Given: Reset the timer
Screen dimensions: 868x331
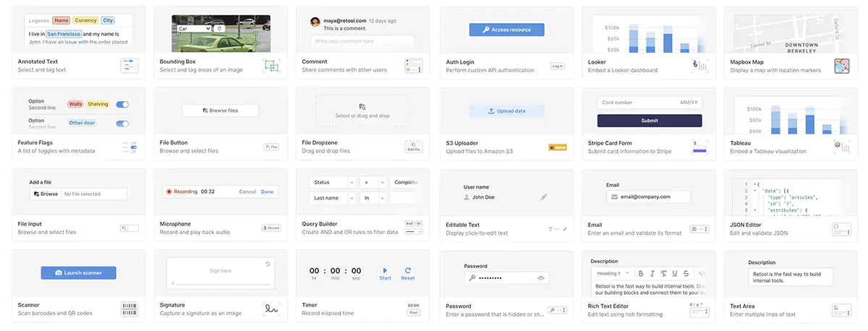Looking at the screenshot, I should pyautogui.click(x=408, y=273).
